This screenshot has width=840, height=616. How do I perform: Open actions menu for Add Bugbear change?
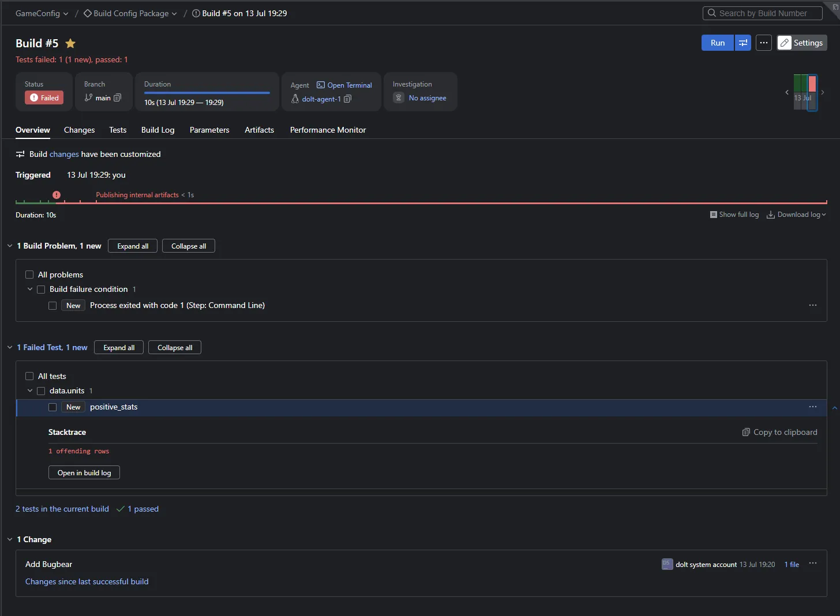(x=813, y=564)
